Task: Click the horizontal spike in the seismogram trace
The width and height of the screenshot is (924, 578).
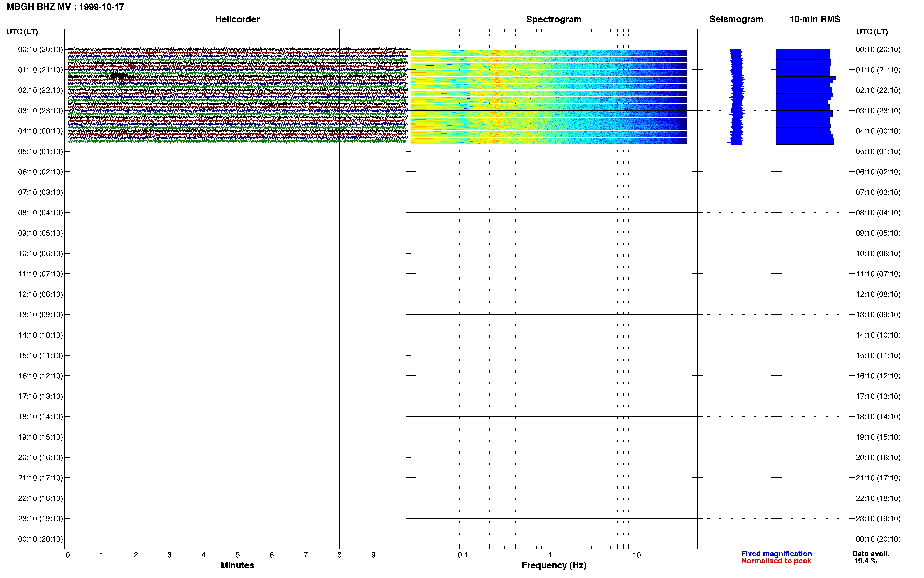Action: pyautogui.click(x=738, y=77)
